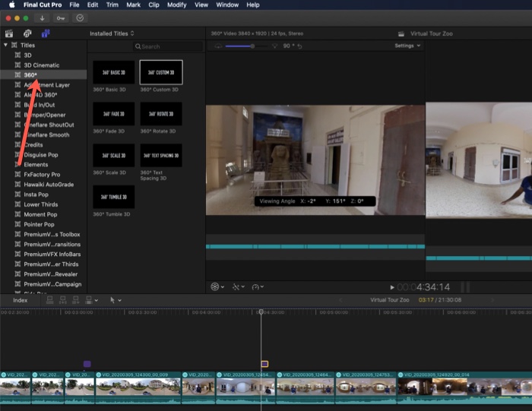Select the yellow-outlined title clip above storyline
The height and width of the screenshot is (411, 532).
click(264, 364)
